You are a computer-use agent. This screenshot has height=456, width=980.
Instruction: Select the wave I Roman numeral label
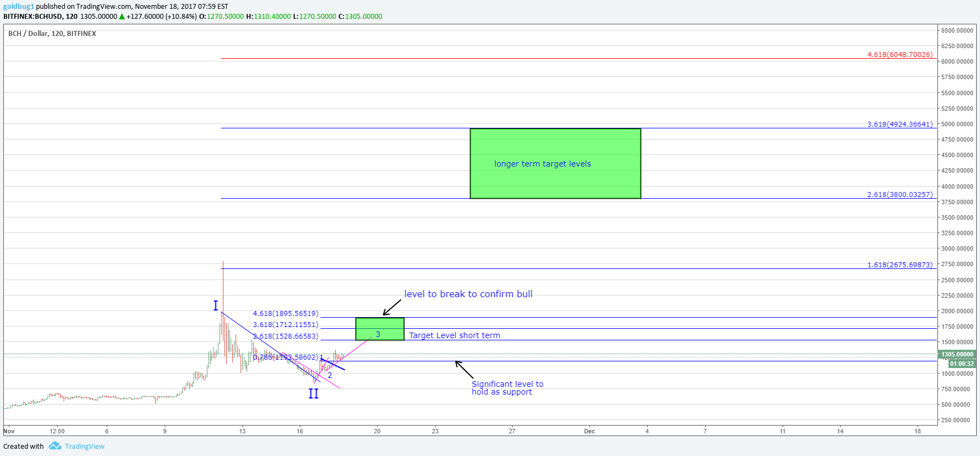[216, 305]
